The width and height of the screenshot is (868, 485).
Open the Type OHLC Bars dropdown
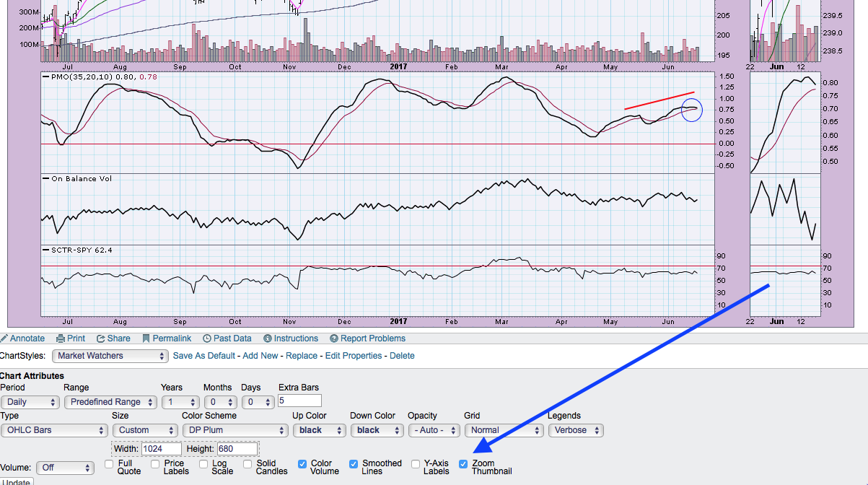54,430
